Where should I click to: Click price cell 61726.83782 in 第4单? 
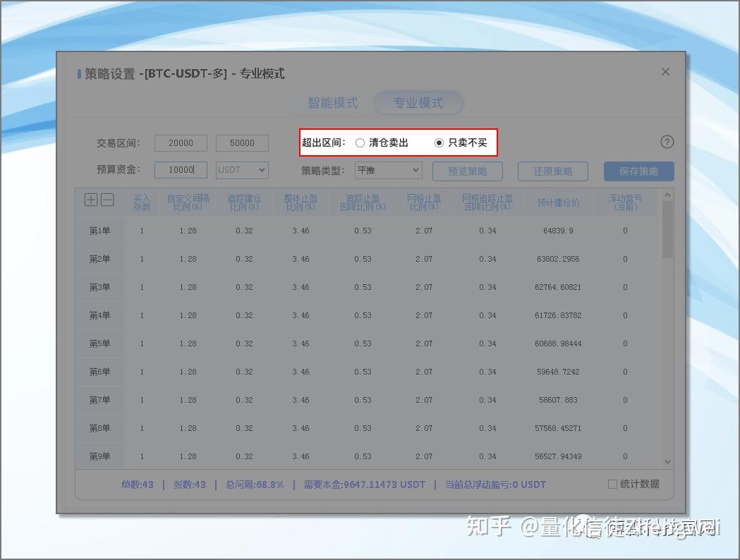tap(558, 315)
